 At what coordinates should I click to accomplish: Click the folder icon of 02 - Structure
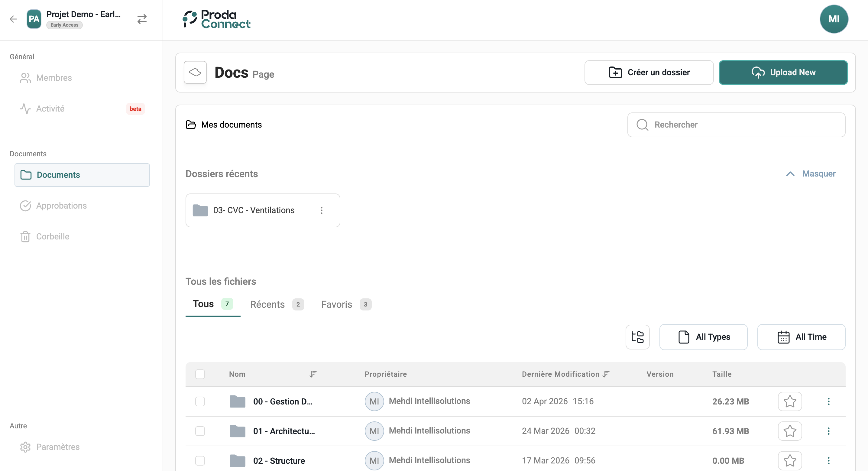pyautogui.click(x=237, y=460)
